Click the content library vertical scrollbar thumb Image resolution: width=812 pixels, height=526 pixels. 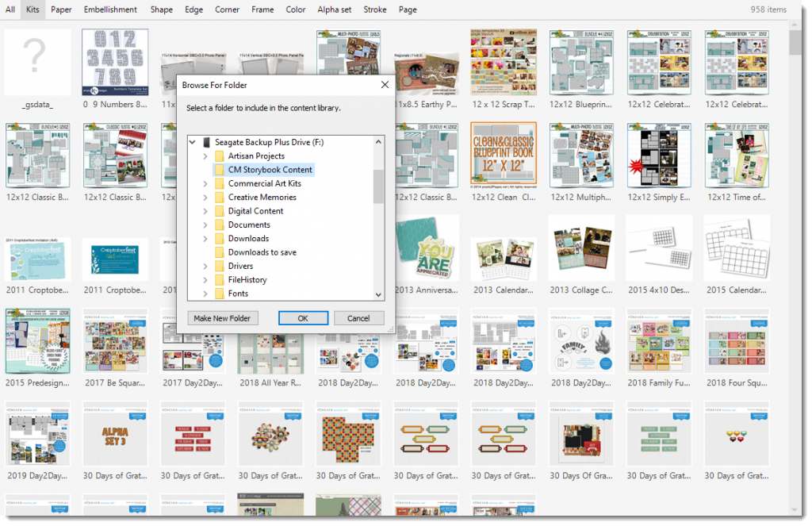click(x=795, y=42)
